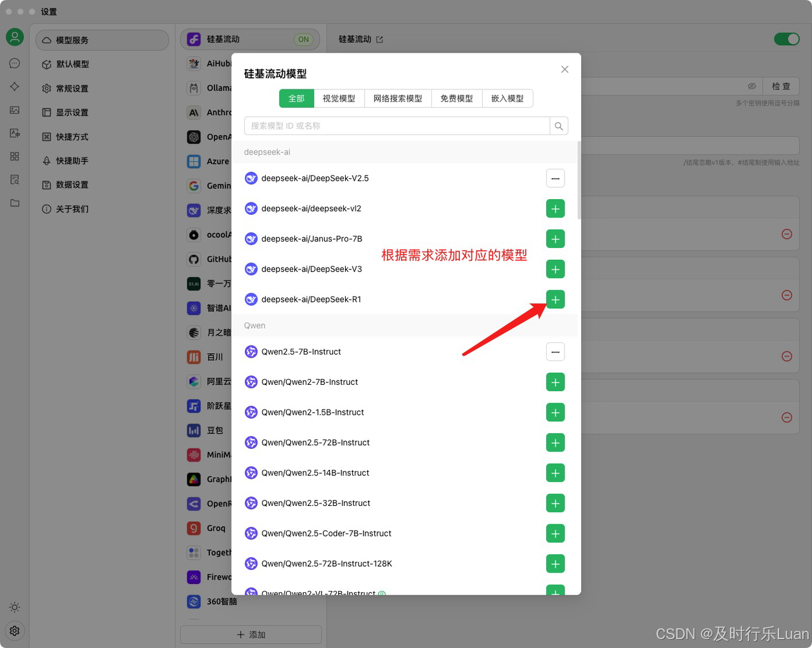Focus the 搜索模型 ID 或名称 search field

(397, 126)
